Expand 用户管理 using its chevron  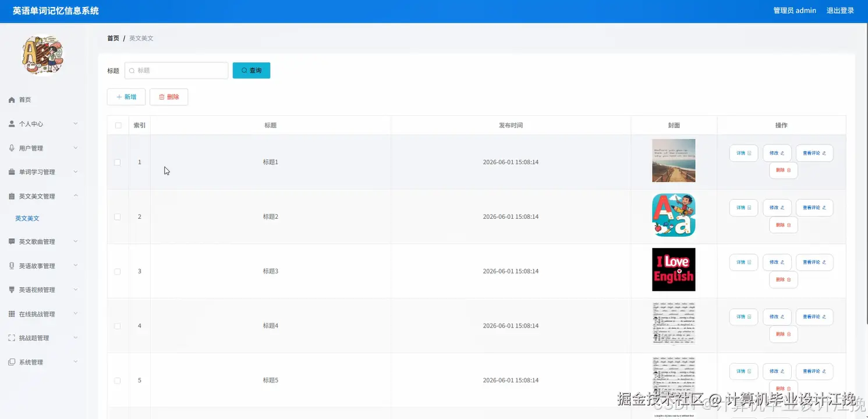(76, 148)
